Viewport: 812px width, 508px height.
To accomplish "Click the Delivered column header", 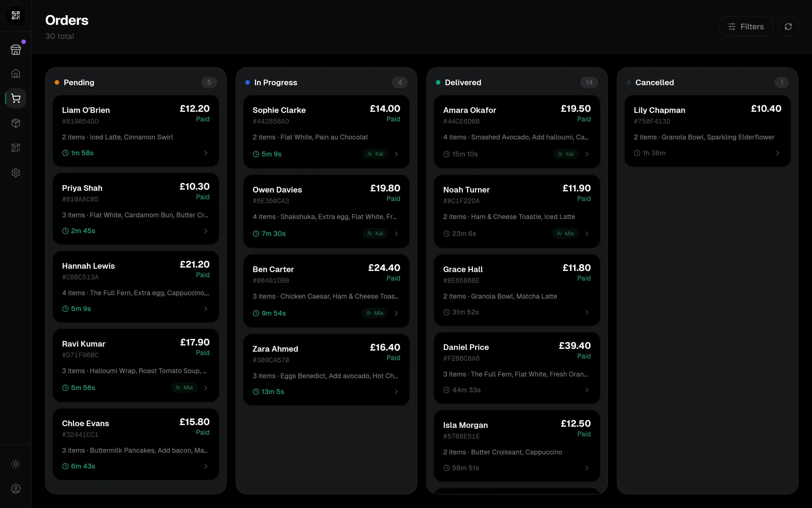I will (463, 82).
